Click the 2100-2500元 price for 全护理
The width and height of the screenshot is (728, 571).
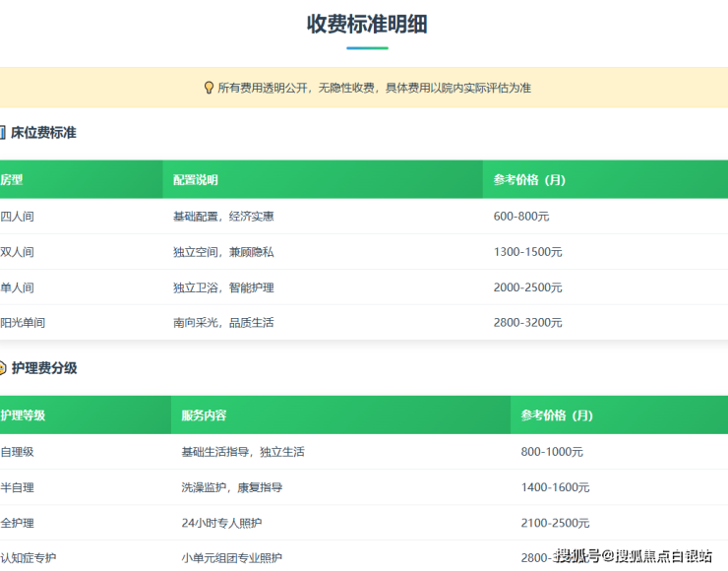[556, 523]
